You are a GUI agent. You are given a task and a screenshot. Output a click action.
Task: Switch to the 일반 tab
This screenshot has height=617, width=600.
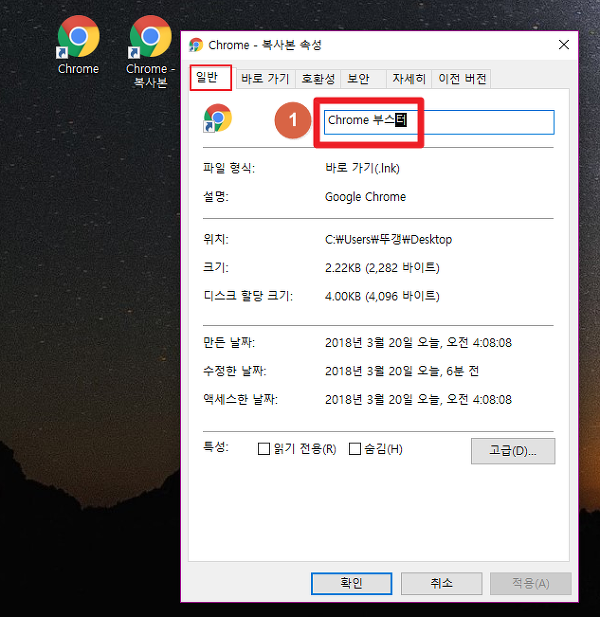(210, 78)
